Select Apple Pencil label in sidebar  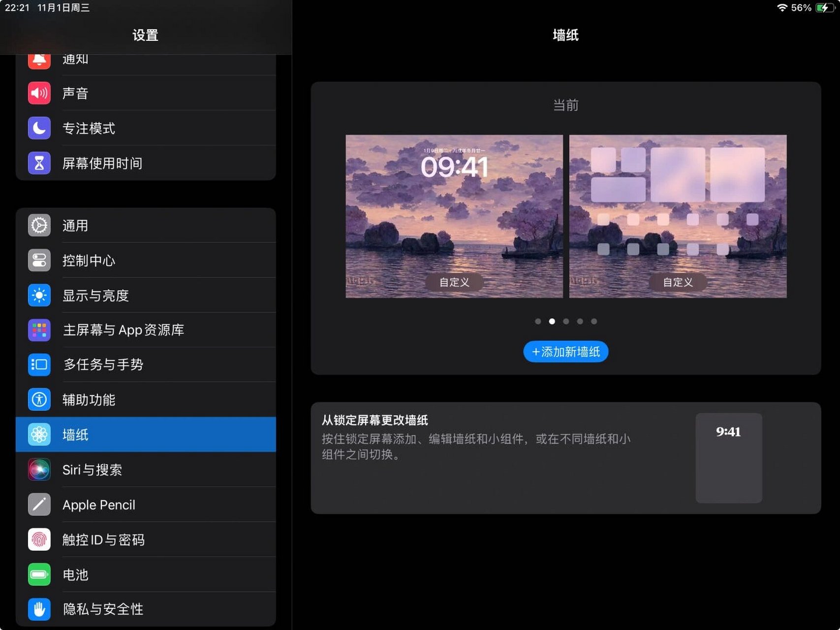[x=99, y=505]
